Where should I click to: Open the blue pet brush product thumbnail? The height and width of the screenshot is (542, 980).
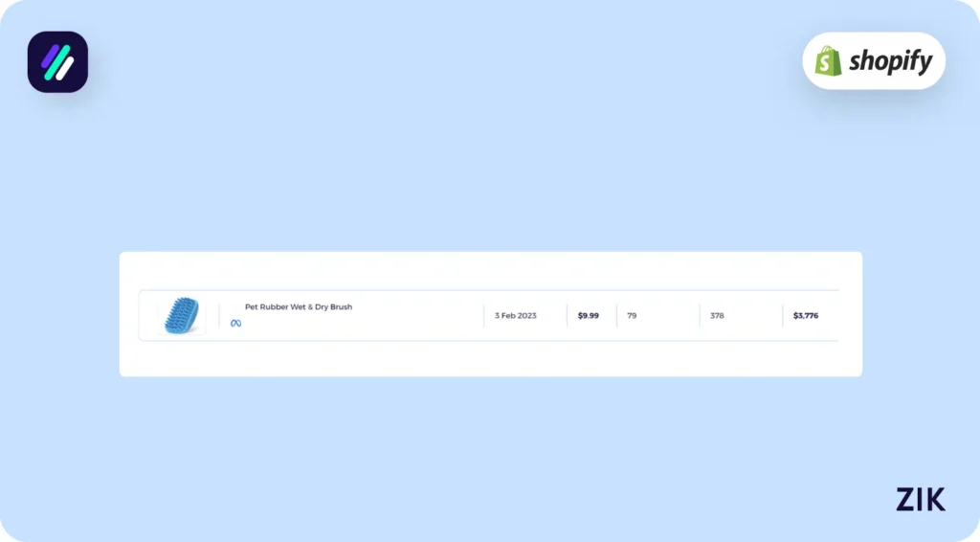point(180,315)
